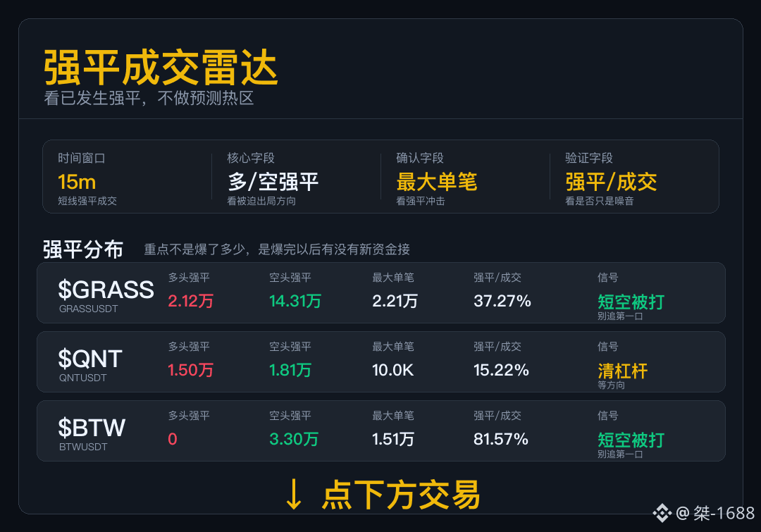
Task: Click the 强平分布 section heading
Action: (x=83, y=249)
